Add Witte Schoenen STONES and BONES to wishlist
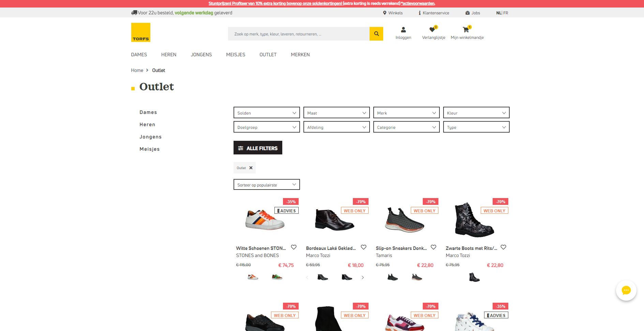This screenshot has width=644, height=331. [x=294, y=247]
